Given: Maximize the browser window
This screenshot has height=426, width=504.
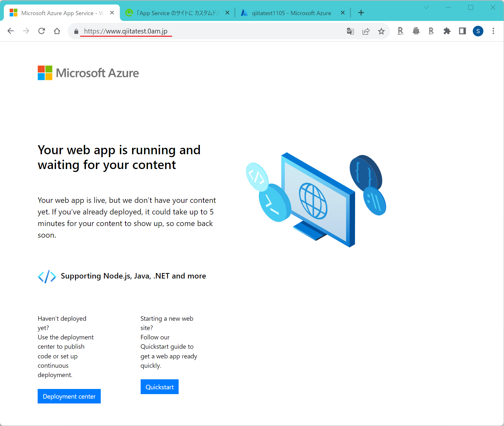Looking at the screenshot, I should (471, 7).
